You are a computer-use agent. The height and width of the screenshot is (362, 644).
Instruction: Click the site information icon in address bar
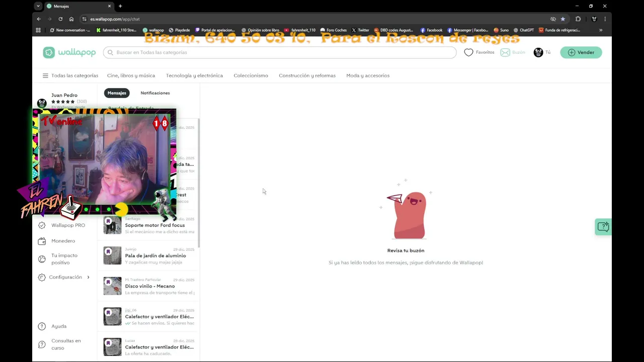point(85,19)
